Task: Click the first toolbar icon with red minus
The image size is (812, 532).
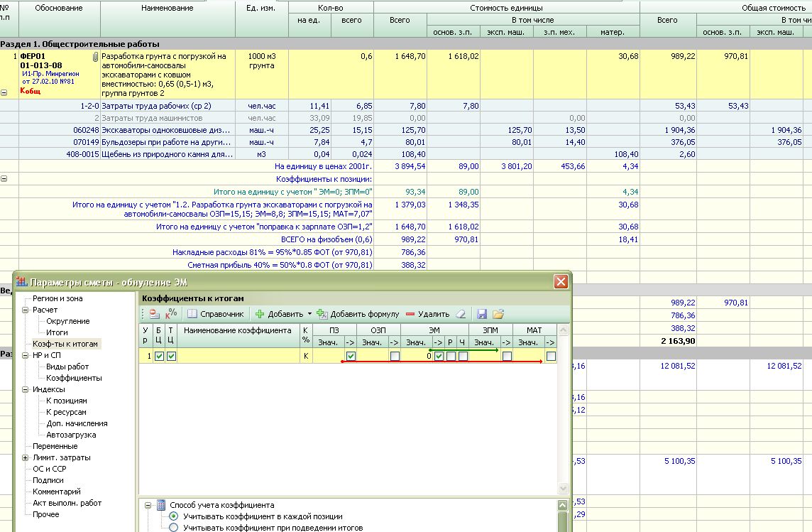Action: [154, 314]
